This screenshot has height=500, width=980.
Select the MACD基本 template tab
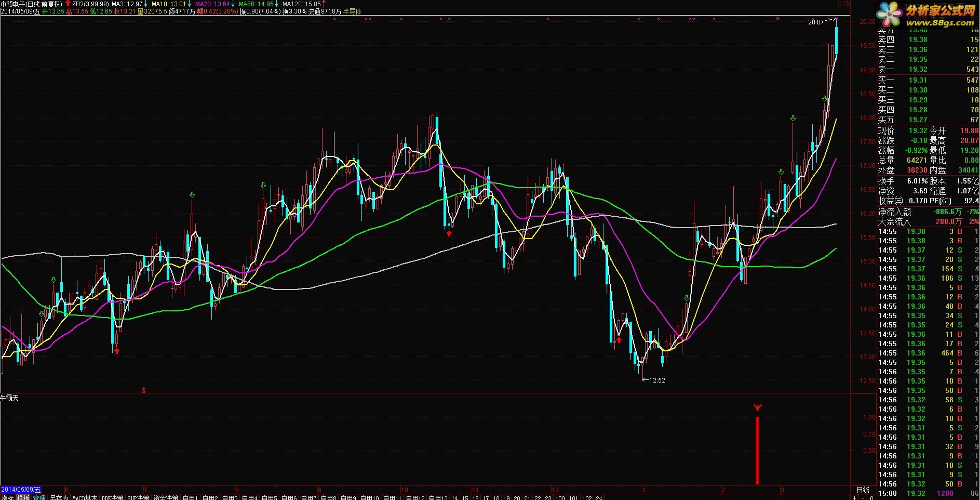click(x=84, y=497)
